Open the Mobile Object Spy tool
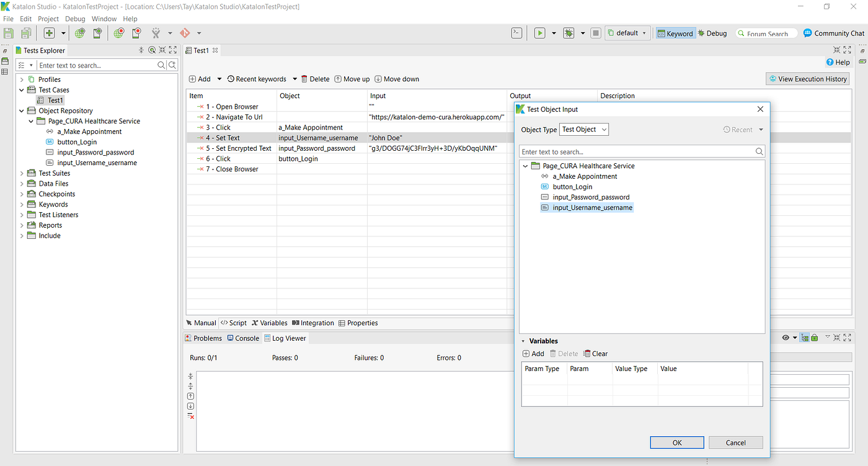The image size is (868, 466). (96, 33)
